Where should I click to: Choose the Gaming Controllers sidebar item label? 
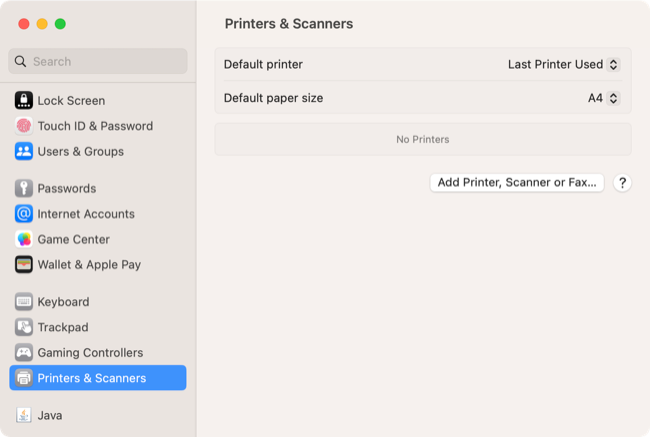coord(90,353)
